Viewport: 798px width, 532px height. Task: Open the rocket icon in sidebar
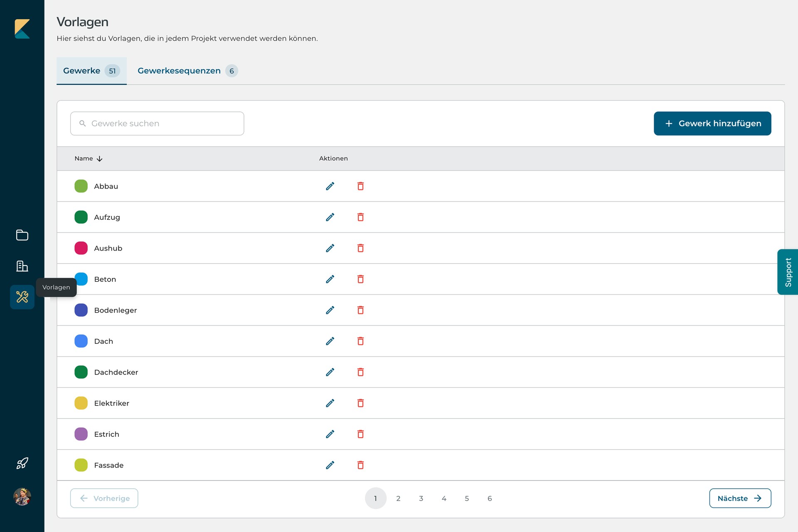pyautogui.click(x=22, y=463)
